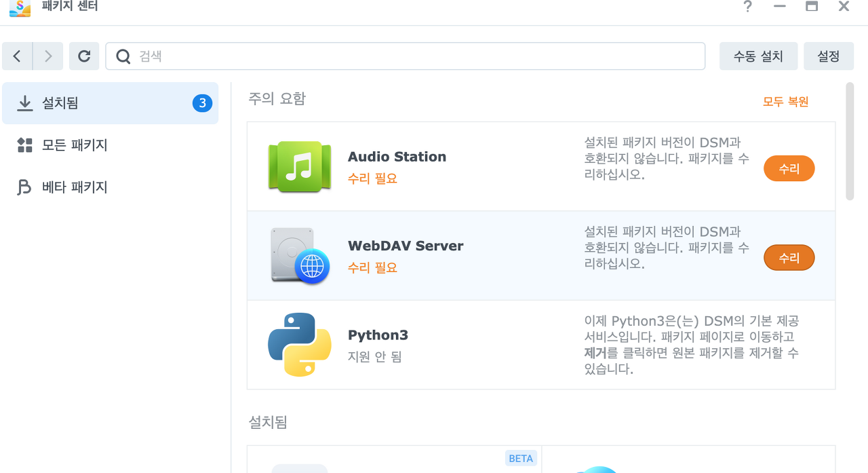Image resolution: width=868 pixels, height=473 pixels.
Task: Click the WebDAV Server incompatibility message
Action: point(667,247)
